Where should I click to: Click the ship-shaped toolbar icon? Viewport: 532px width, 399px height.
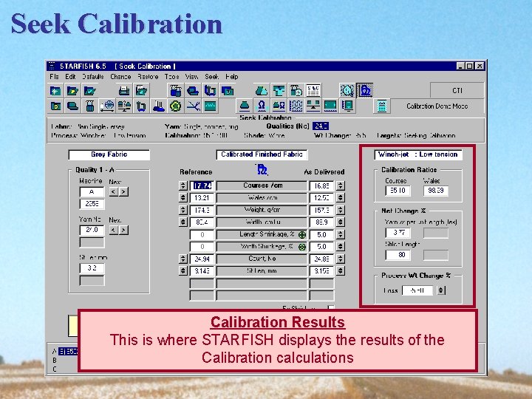pos(158,106)
